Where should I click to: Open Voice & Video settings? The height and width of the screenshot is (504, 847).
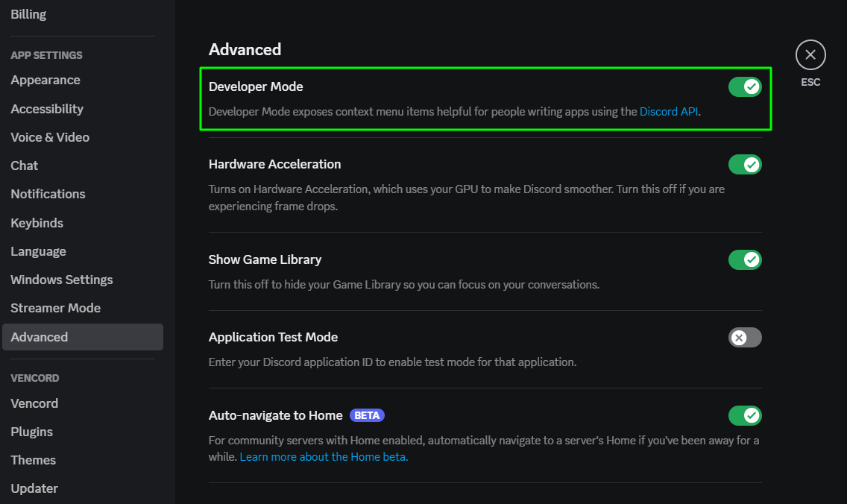(x=50, y=137)
